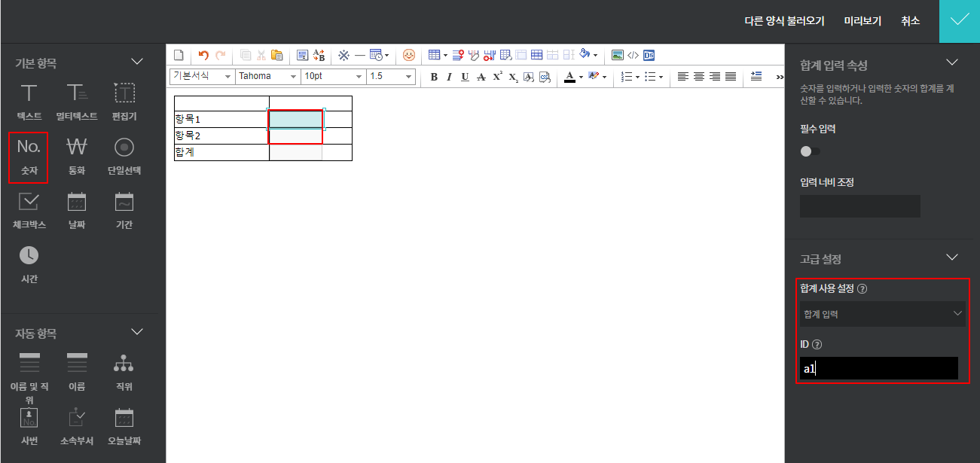
Task: Open the Tahoma font dropdown
Action: pos(267,77)
